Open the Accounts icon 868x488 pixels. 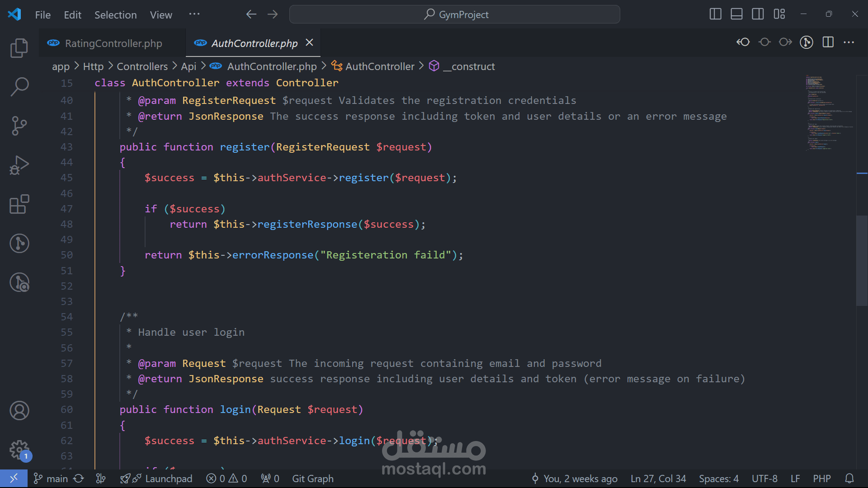19,411
